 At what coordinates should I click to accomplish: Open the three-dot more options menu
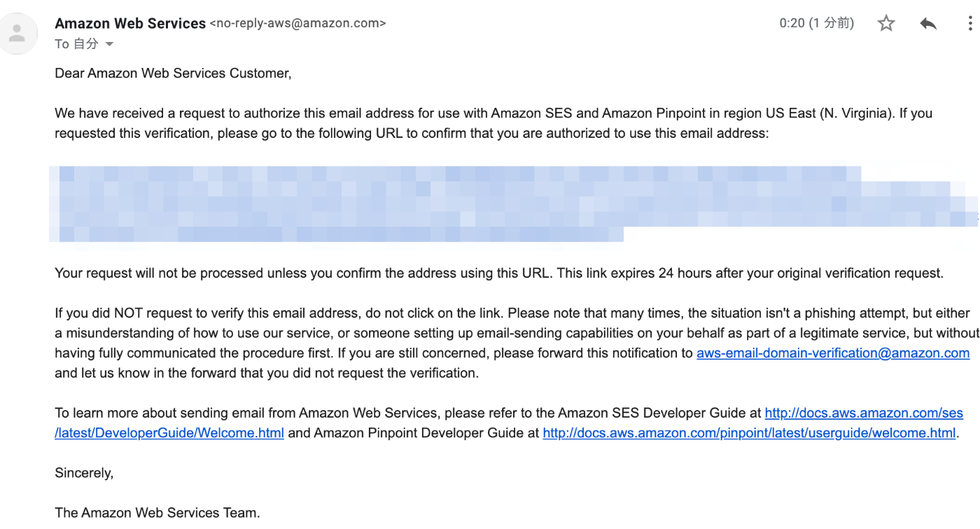(x=969, y=24)
